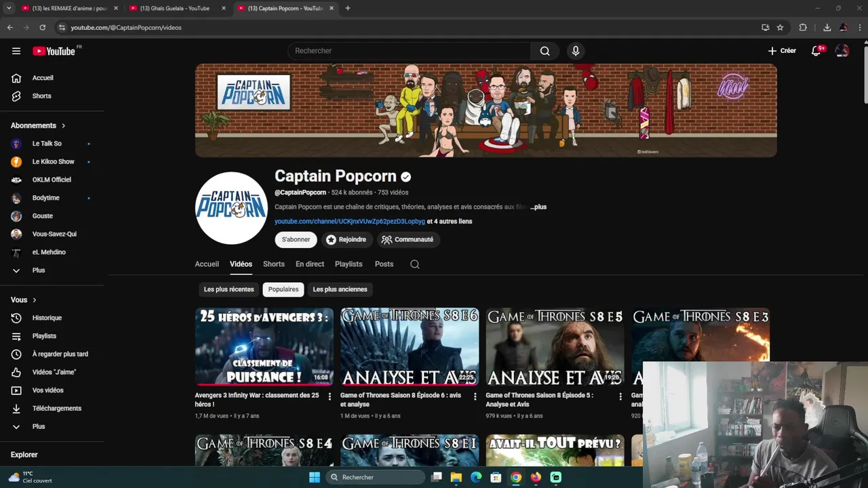Viewport: 868px width, 488px height.
Task: Expand channel description with ...plus
Action: click(538, 207)
